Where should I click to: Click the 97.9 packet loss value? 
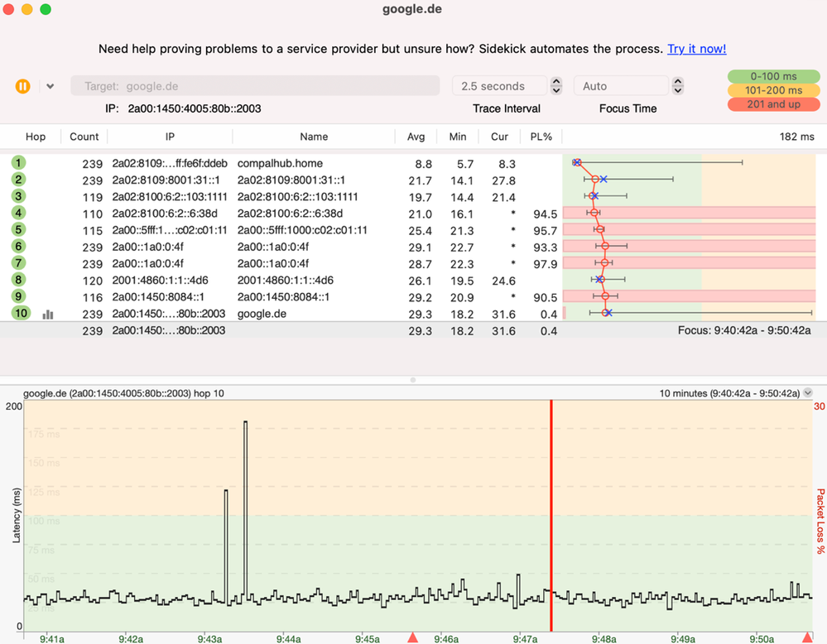click(x=545, y=264)
